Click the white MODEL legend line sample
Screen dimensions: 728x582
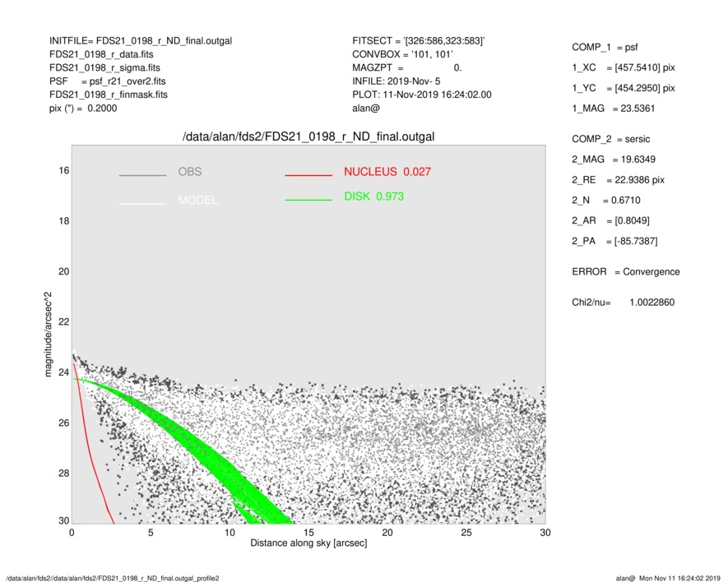pyautogui.click(x=142, y=204)
